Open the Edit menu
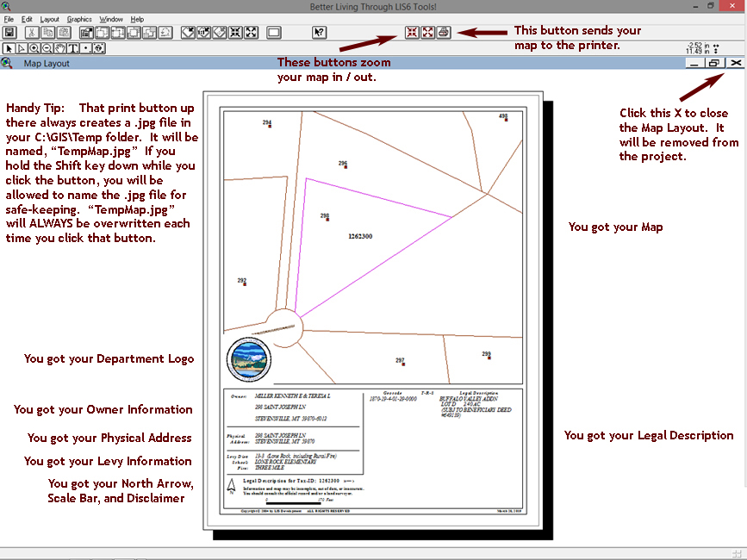The image size is (747, 560). [x=27, y=19]
